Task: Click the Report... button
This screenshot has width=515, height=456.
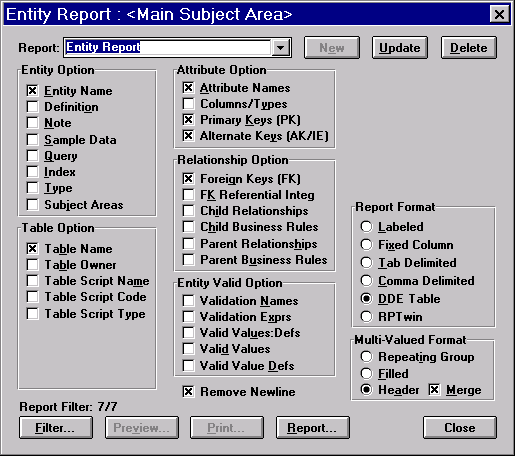Action: click(x=313, y=428)
